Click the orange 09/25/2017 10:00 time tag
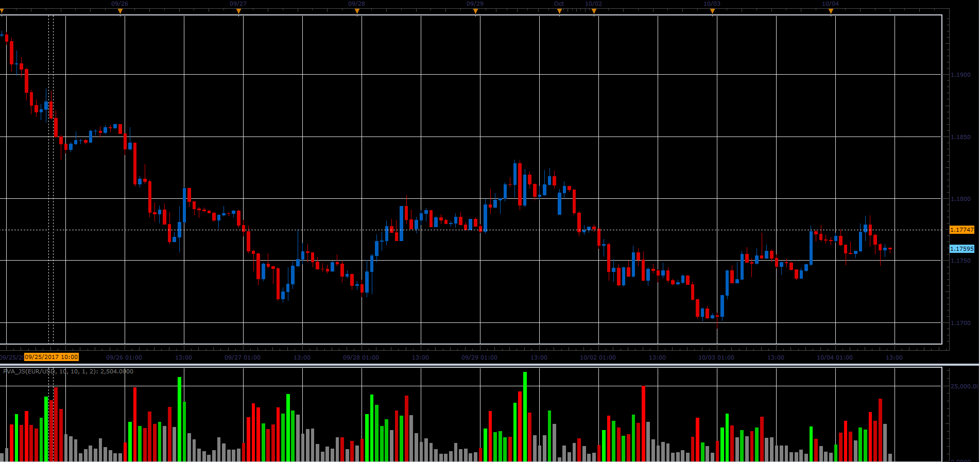 (51, 357)
